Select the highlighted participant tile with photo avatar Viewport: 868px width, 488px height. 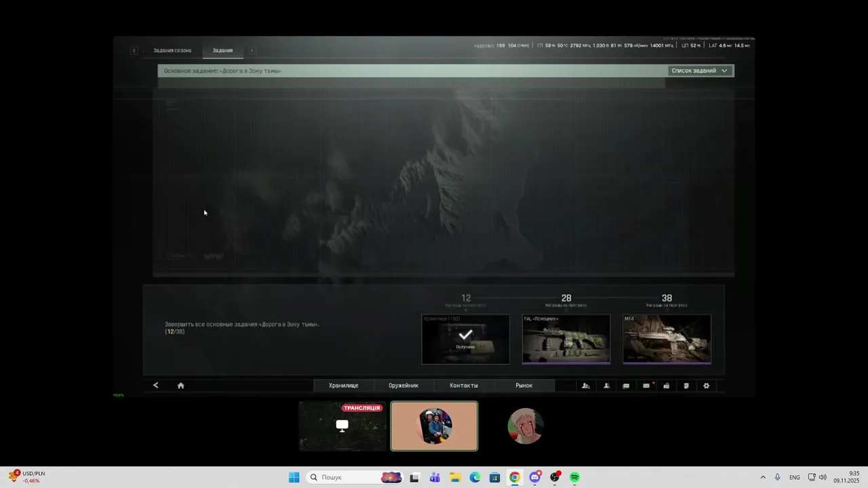[x=434, y=426]
